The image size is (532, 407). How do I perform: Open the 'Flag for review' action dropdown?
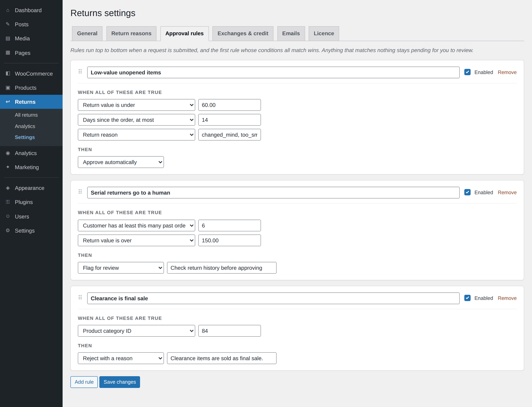click(121, 268)
